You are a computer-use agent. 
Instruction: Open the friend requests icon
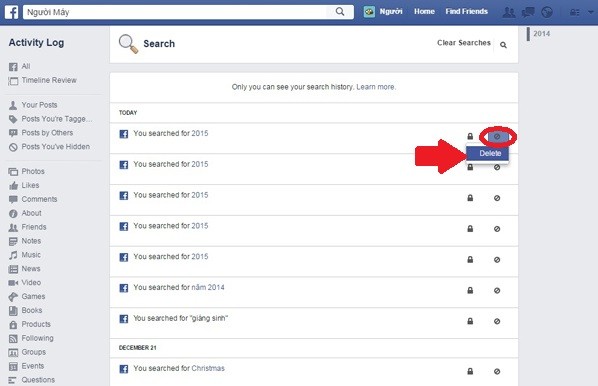[x=509, y=12]
